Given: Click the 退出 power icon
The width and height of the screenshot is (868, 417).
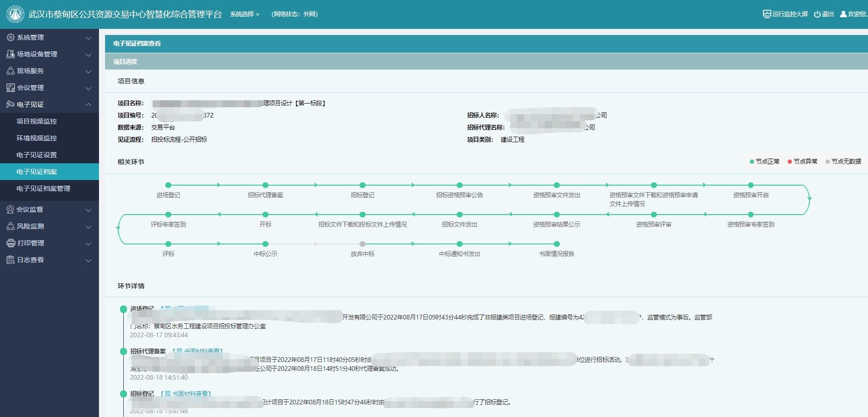Looking at the screenshot, I should pyautogui.click(x=817, y=14).
